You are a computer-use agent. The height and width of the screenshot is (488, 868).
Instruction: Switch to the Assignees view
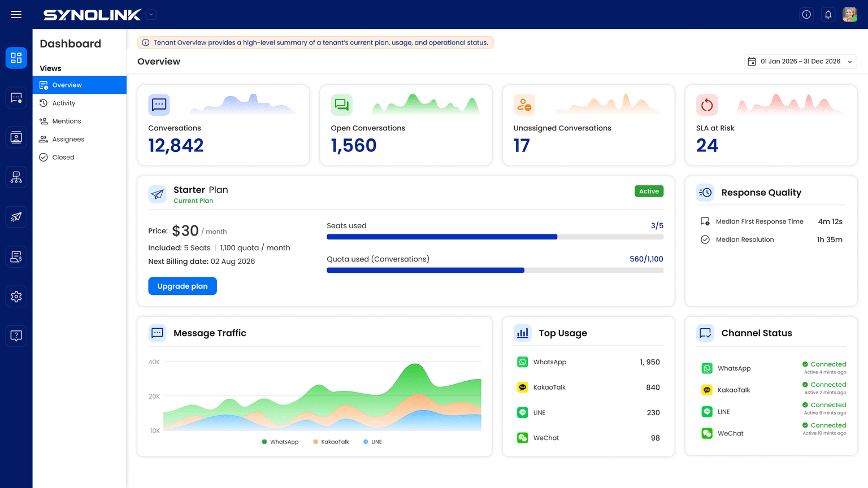pos(80,139)
